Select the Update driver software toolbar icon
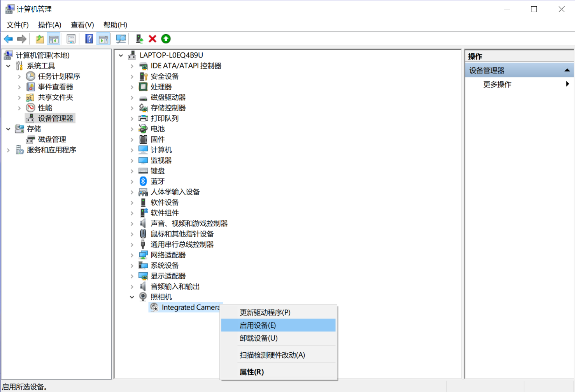Image resolution: width=575 pixels, height=392 pixels. tap(139, 38)
